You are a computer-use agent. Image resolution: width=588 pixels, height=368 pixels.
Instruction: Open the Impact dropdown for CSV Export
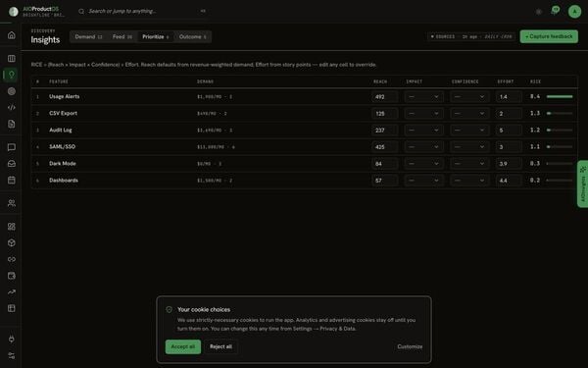point(423,114)
